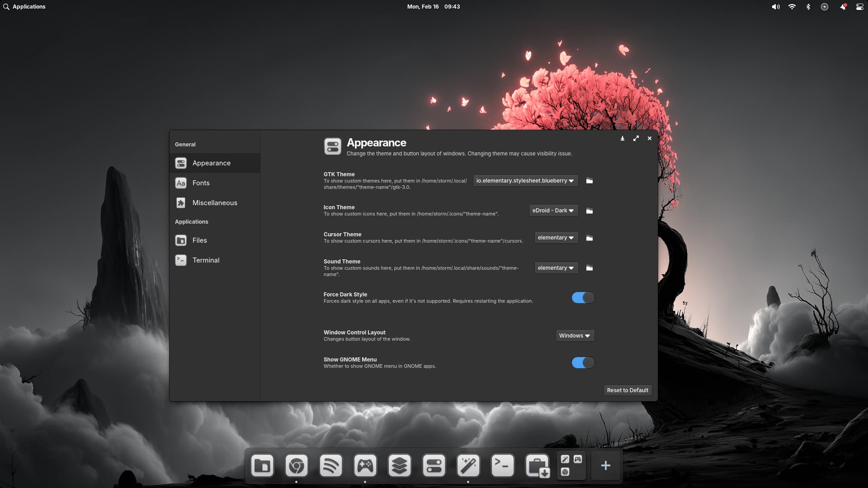The width and height of the screenshot is (868, 488).
Task: Click the Bluetooth icon in top panel
Action: click(808, 7)
